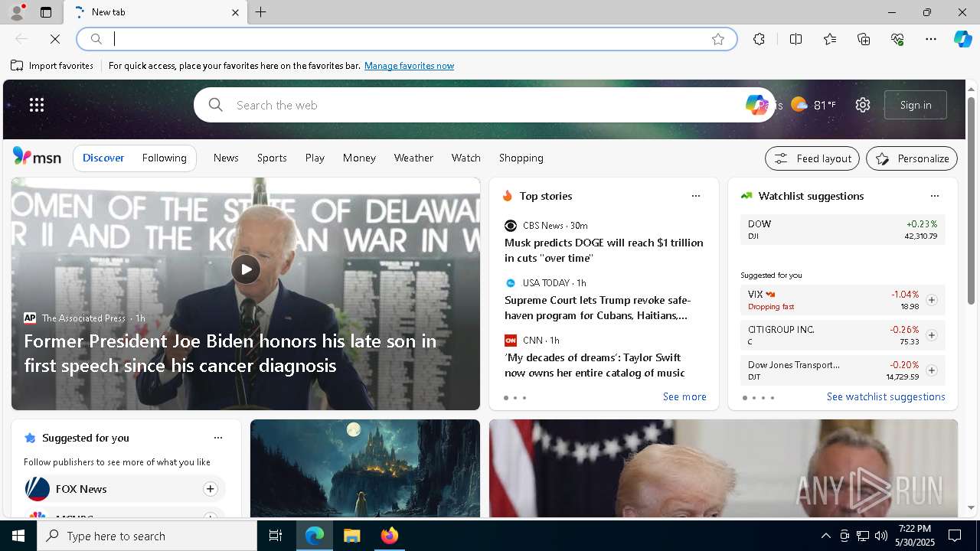Open the Top stories more options menu
This screenshot has width=980, height=551.
696,196
